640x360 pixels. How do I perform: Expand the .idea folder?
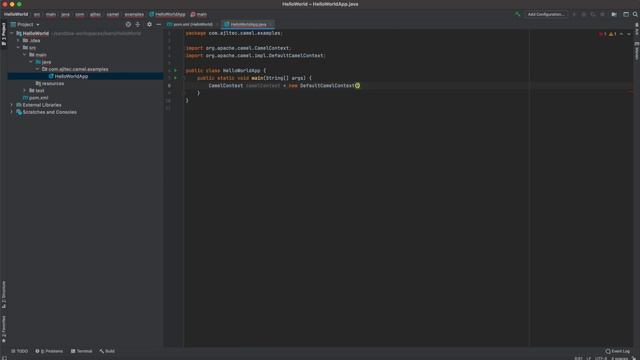click(x=18, y=41)
